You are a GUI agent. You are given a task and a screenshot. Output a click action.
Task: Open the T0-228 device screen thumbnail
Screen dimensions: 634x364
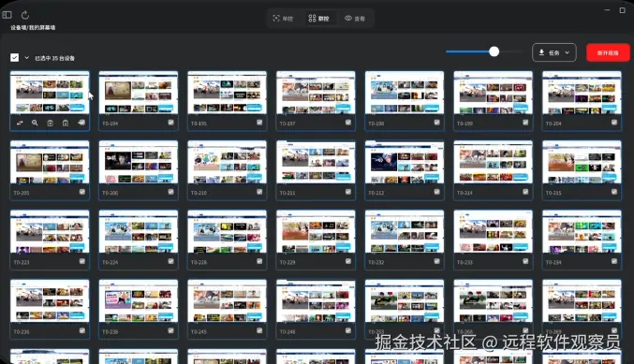[x=228, y=231]
